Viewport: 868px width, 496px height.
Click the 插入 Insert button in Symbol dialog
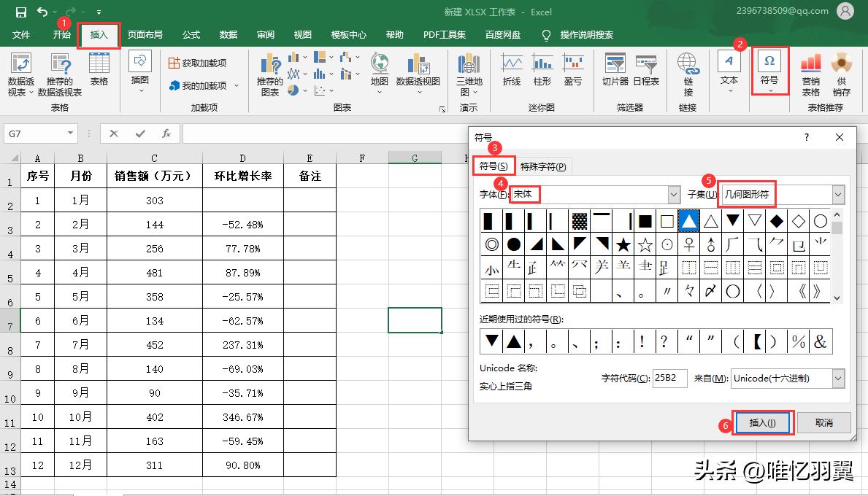click(762, 422)
